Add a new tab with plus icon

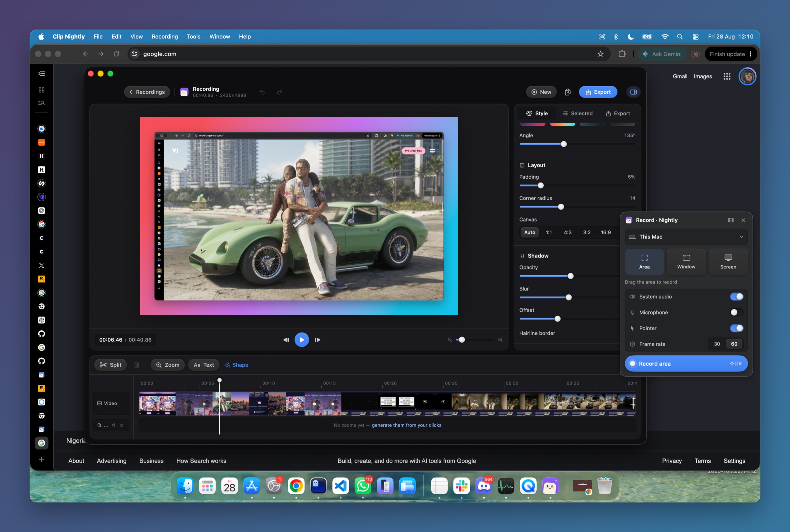(41, 460)
